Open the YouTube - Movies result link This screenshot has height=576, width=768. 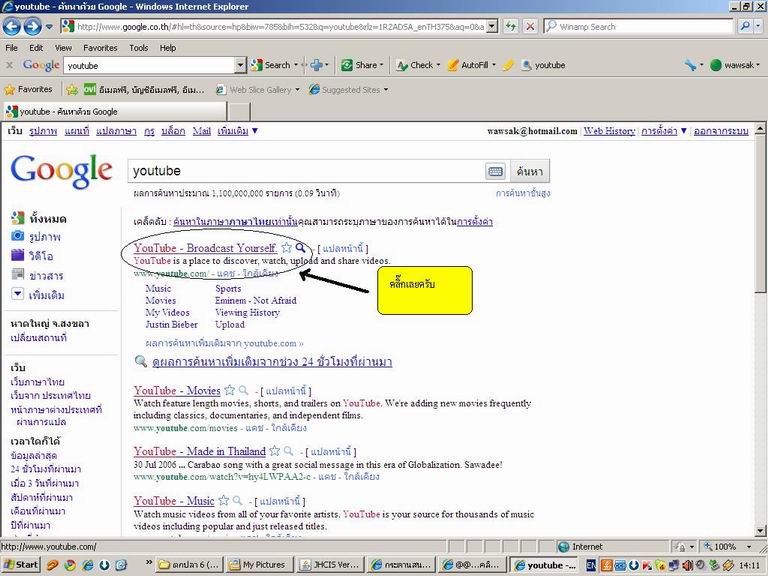coord(177,390)
